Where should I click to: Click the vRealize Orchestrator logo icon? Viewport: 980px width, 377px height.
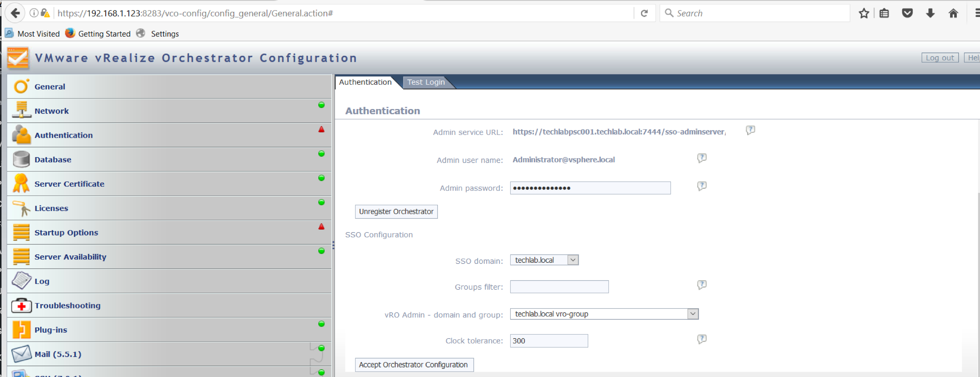pos(17,58)
